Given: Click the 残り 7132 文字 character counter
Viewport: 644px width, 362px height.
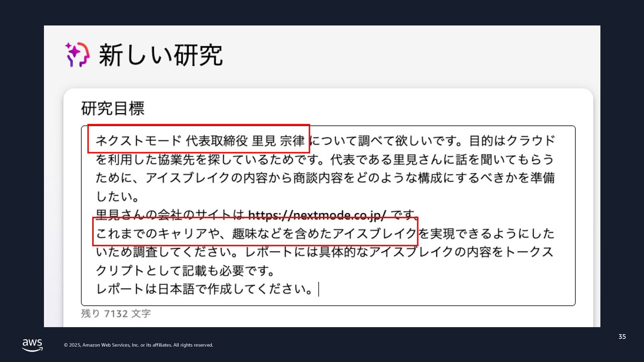Looking at the screenshot, I should [116, 314].
